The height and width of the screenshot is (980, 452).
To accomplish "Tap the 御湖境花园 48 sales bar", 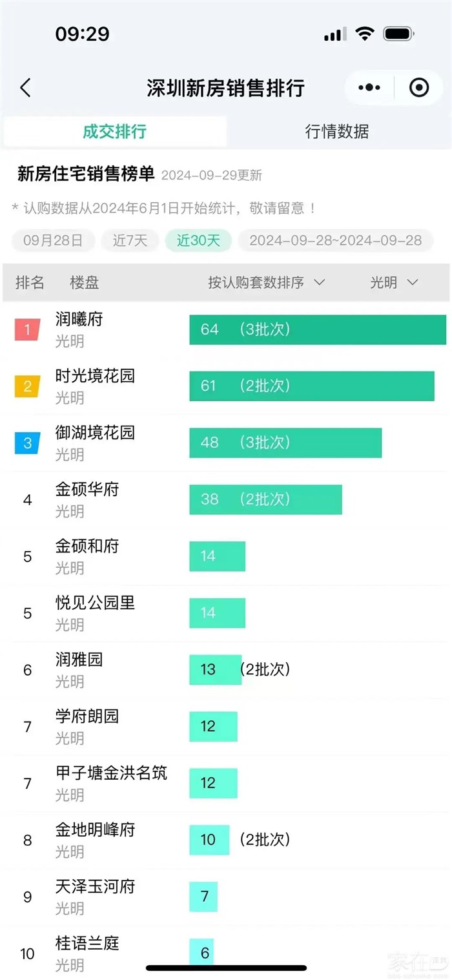I will (x=285, y=443).
